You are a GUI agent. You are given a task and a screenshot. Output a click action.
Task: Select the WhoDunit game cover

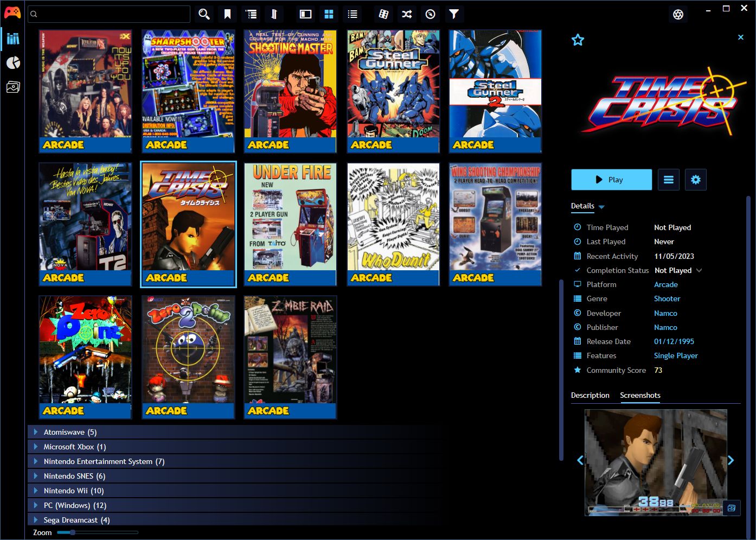[393, 224]
